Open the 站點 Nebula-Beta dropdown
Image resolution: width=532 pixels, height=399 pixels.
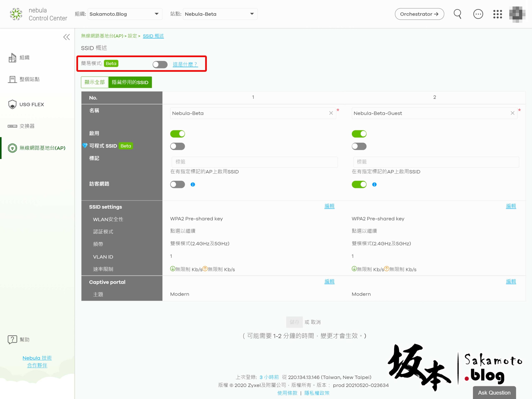point(220,14)
